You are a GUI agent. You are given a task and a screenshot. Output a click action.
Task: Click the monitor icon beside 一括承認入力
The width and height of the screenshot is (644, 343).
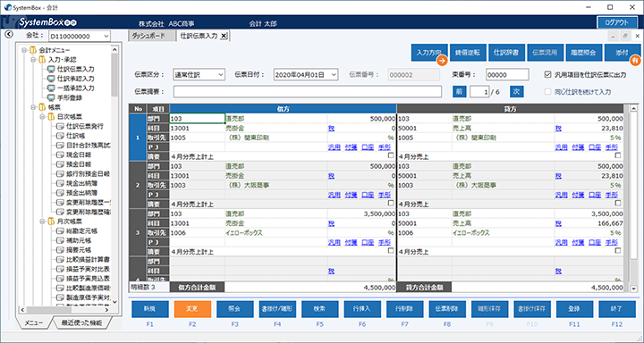click(x=51, y=88)
